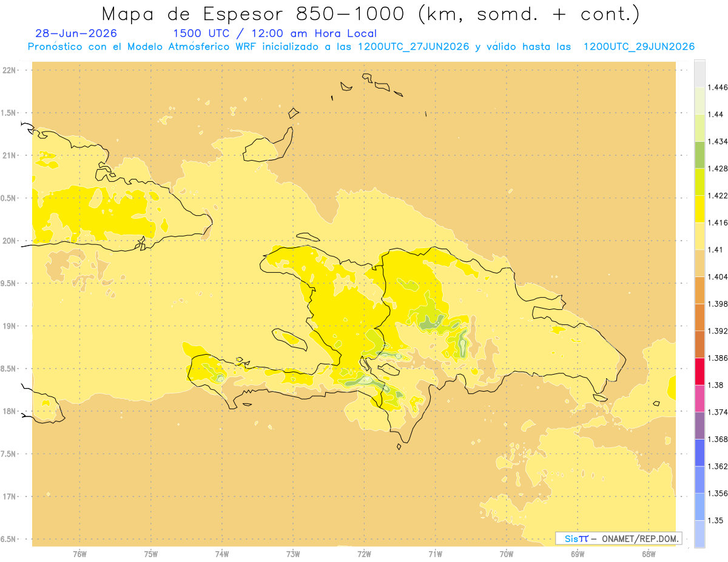Image resolution: width=728 pixels, height=562 pixels.
Task: Pick the pink swatch between 1.374 and 1.38
Action: pos(699,398)
